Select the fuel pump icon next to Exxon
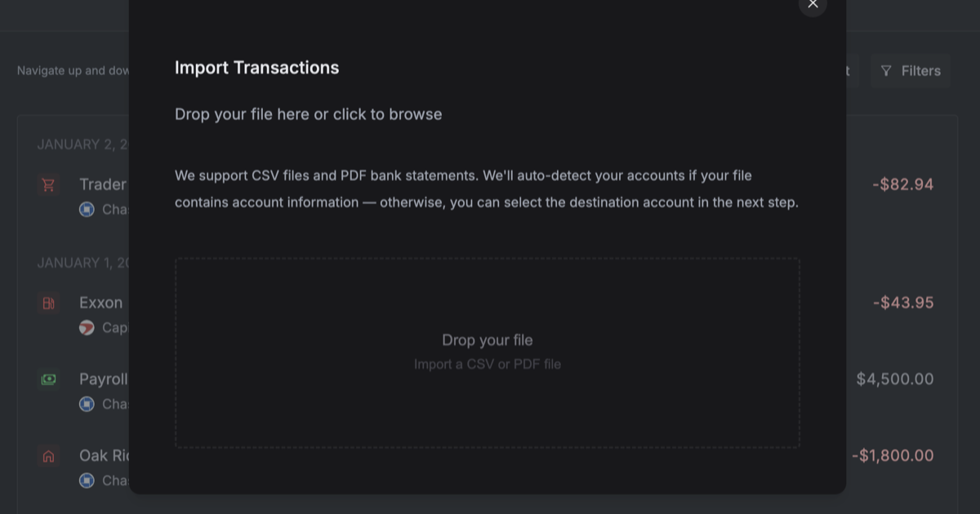 [x=48, y=303]
